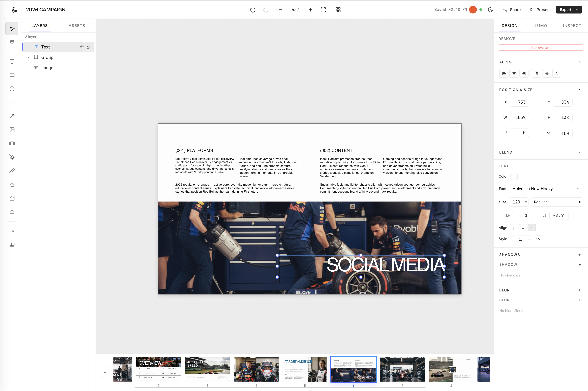Toggle strikethrough text style
The image size is (588, 391).
(x=529, y=239)
